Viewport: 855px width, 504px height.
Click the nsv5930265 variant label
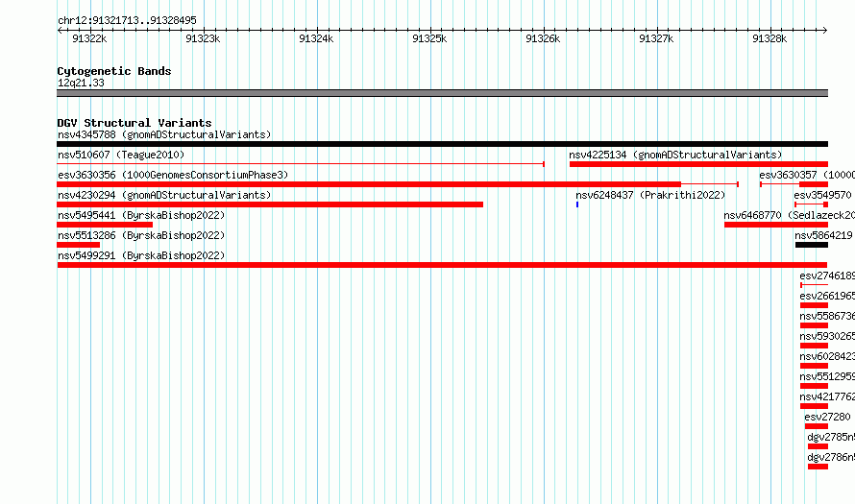pos(827,336)
